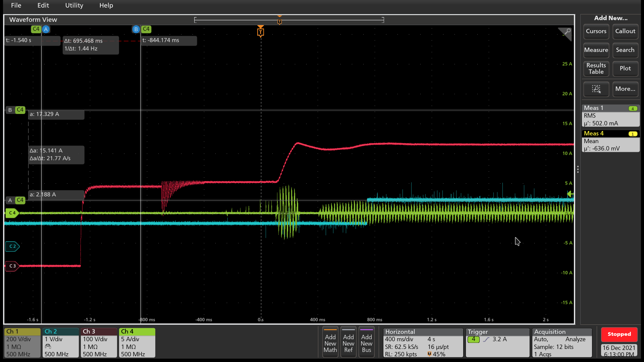This screenshot has width=644, height=362.
Task: Open the File menu
Action: tap(16, 5)
